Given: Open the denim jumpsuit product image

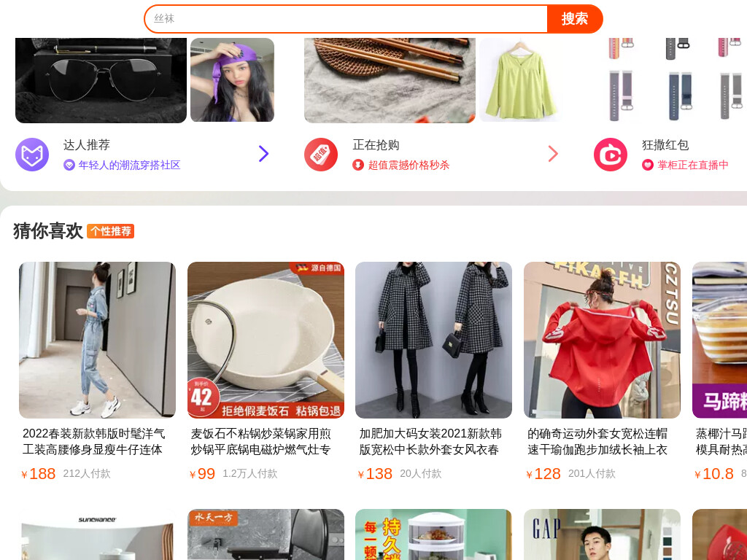Looking at the screenshot, I should pos(97,340).
